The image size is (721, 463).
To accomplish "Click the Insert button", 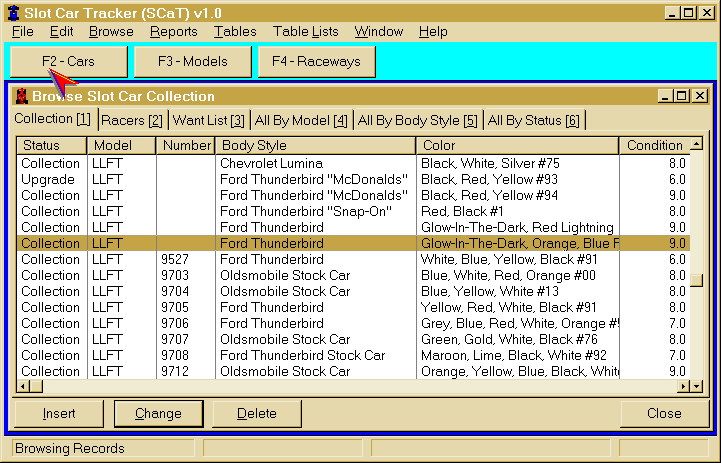I will tap(59, 413).
